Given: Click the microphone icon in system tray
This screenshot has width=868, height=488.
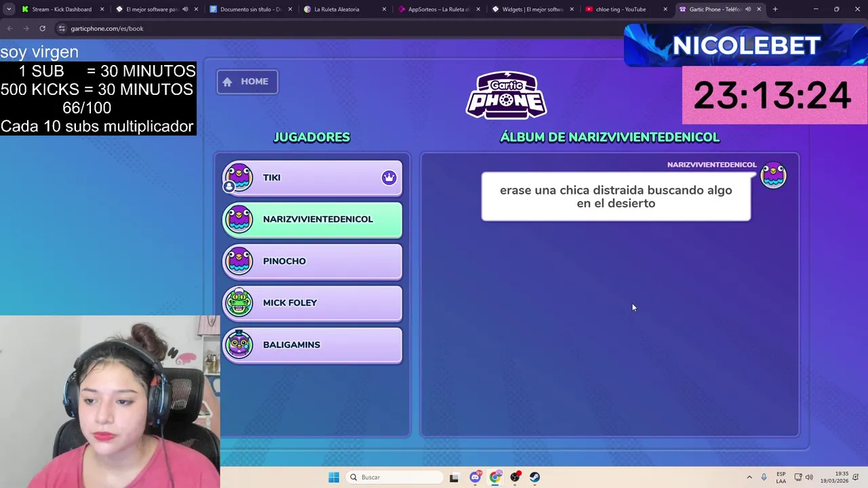Looking at the screenshot, I should 764,477.
